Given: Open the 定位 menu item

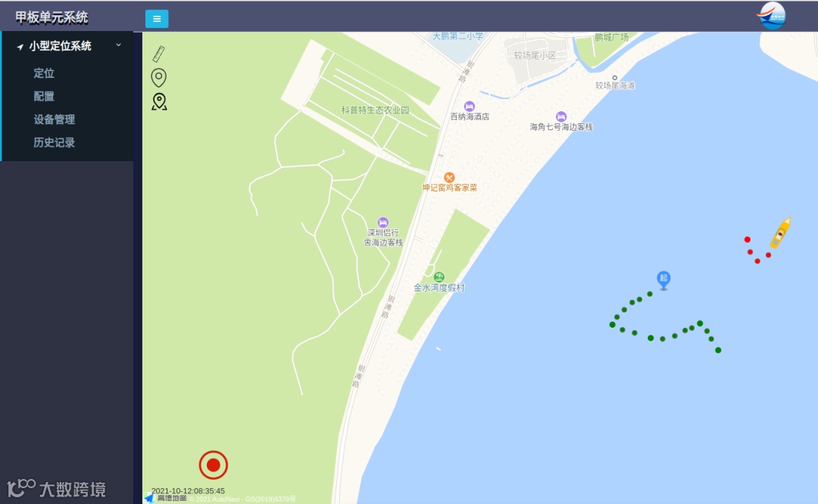Looking at the screenshot, I should (44, 73).
